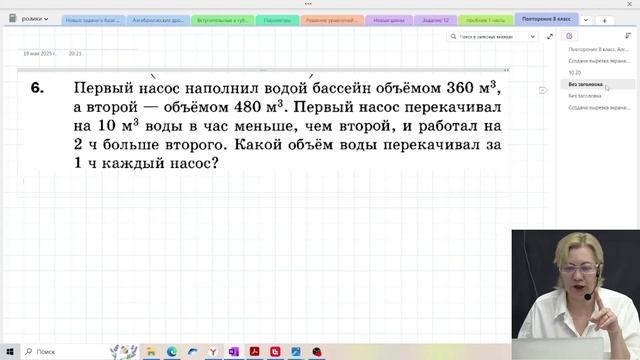Switch to OneNote from the taskbar

(x=234, y=351)
